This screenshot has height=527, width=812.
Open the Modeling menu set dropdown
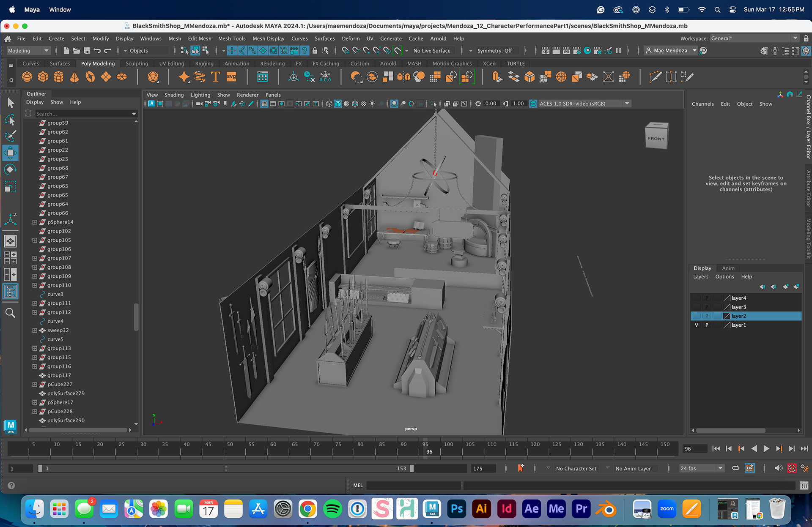[x=28, y=51]
